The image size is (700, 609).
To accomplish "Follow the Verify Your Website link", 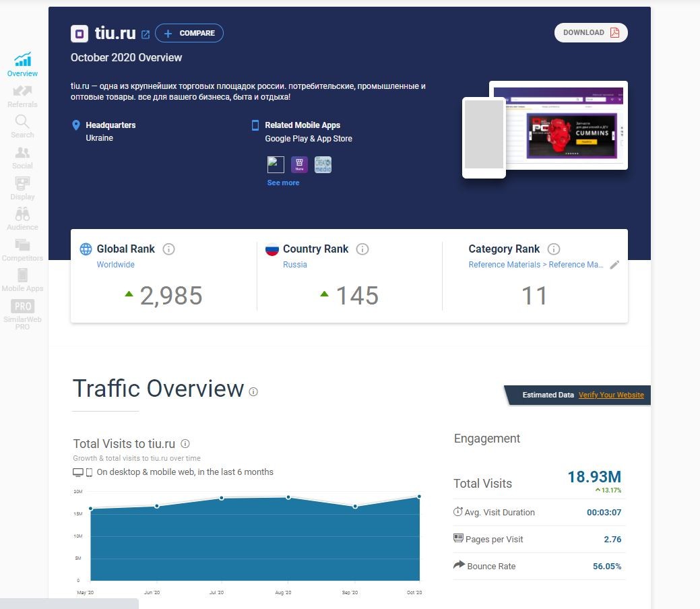I will click(611, 395).
